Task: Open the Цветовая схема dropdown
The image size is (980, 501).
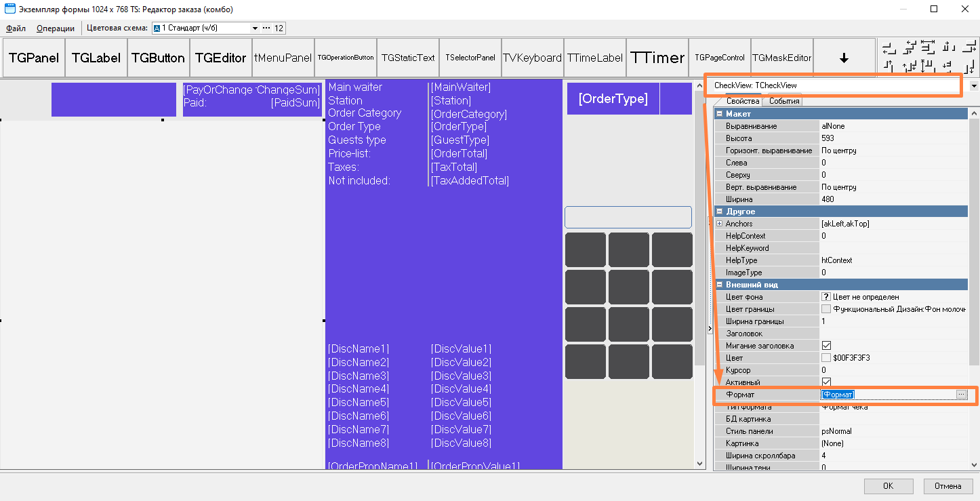Action: pyautogui.click(x=255, y=28)
